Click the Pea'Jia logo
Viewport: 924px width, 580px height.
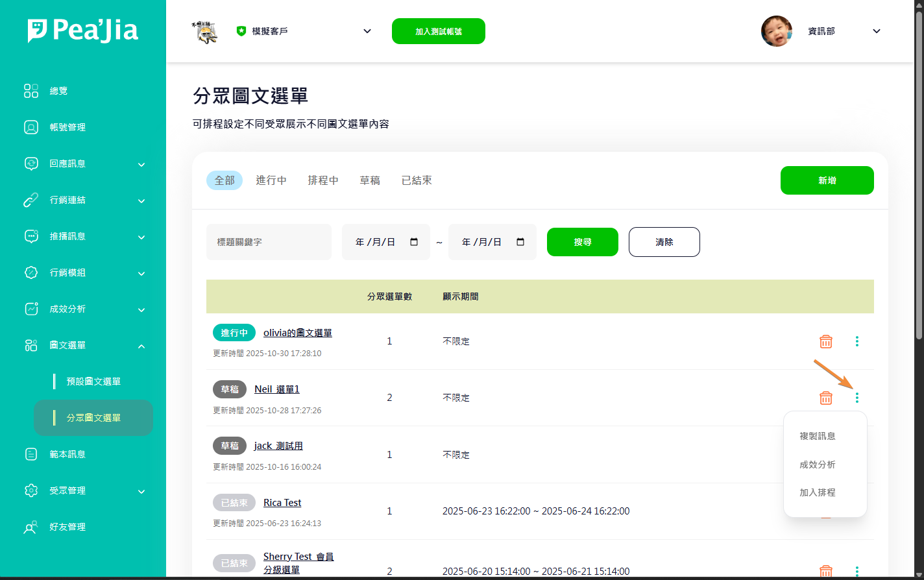[83, 30]
